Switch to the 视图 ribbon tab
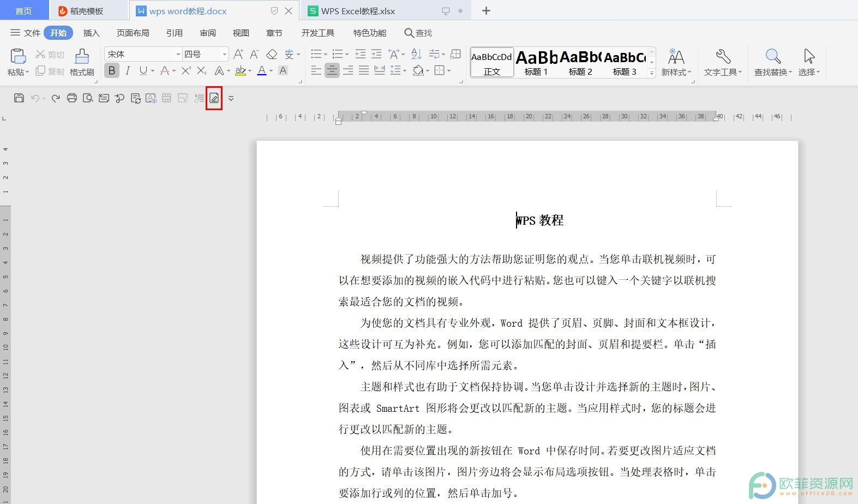 [241, 33]
